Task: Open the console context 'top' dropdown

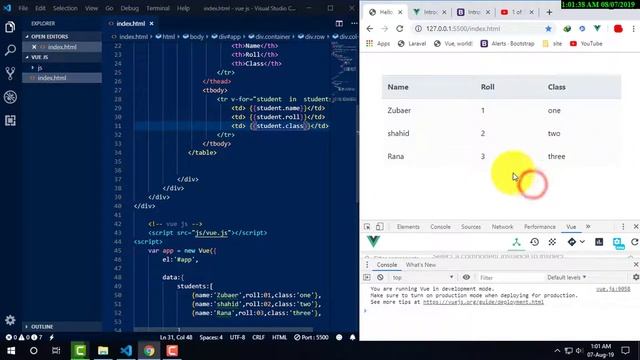Action: coord(422,278)
